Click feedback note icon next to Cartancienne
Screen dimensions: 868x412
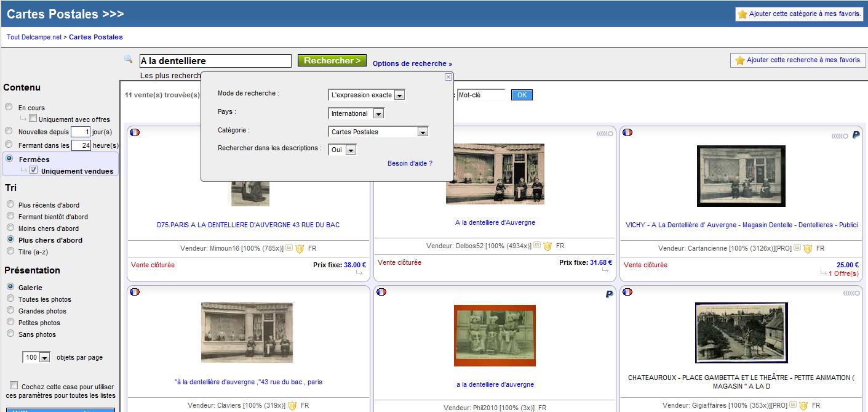coord(797,248)
